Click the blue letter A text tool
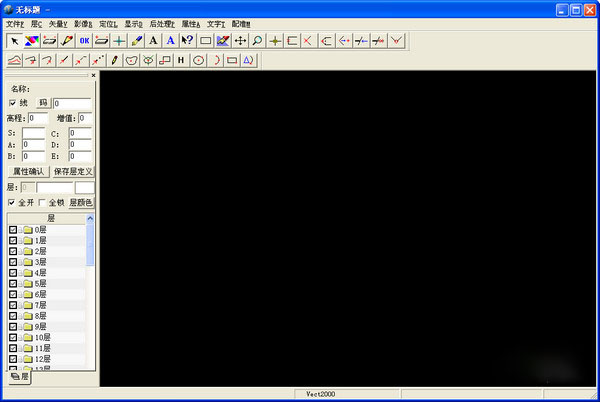This screenshot has width=600, height=402. point(170,41)
